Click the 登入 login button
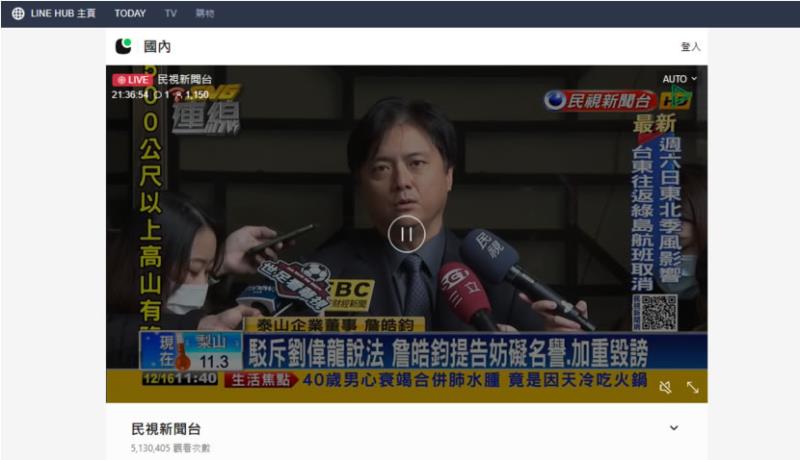This screenshot has width=800, height=460. click(x=690, y=47)
